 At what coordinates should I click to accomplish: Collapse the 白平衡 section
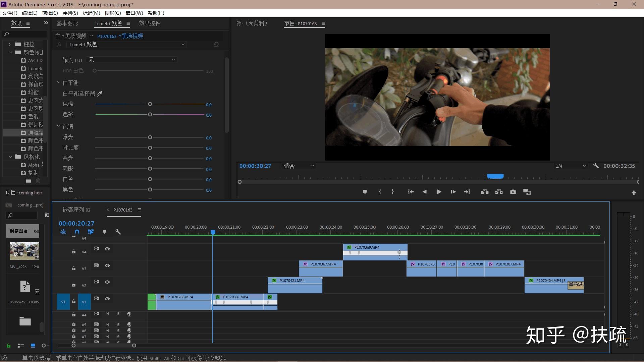(x=58, y=82)
